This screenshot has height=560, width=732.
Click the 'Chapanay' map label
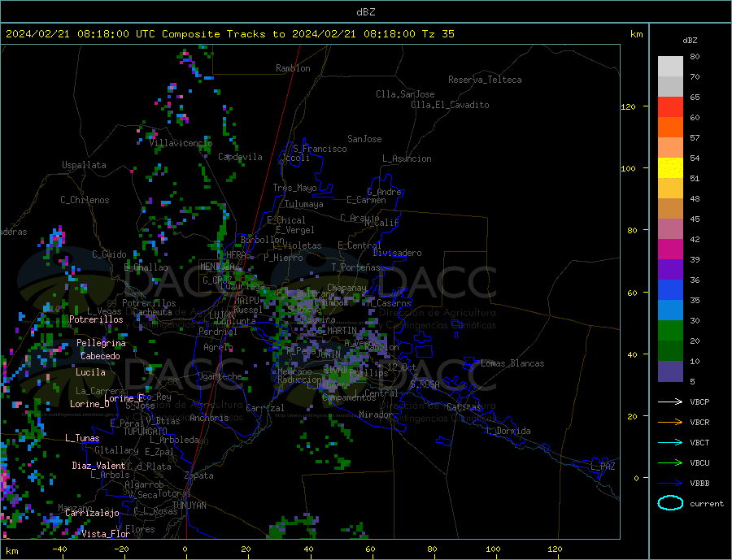(346, 288)
